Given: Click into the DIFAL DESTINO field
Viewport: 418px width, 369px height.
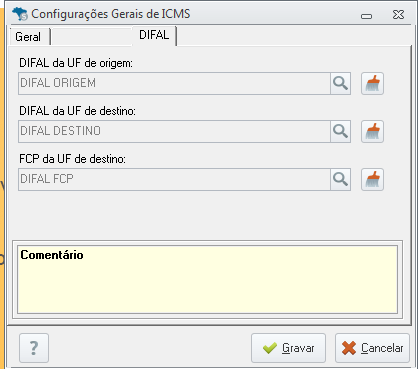Looking at the screenshot, I should [x=174, y=131].
